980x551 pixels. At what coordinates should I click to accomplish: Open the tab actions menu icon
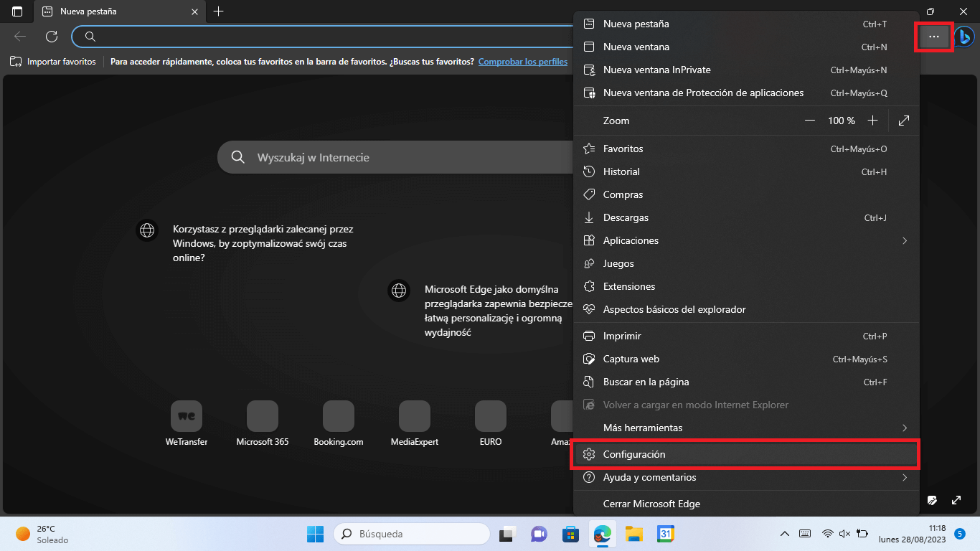pyautogui.click(x=17, y=11)
